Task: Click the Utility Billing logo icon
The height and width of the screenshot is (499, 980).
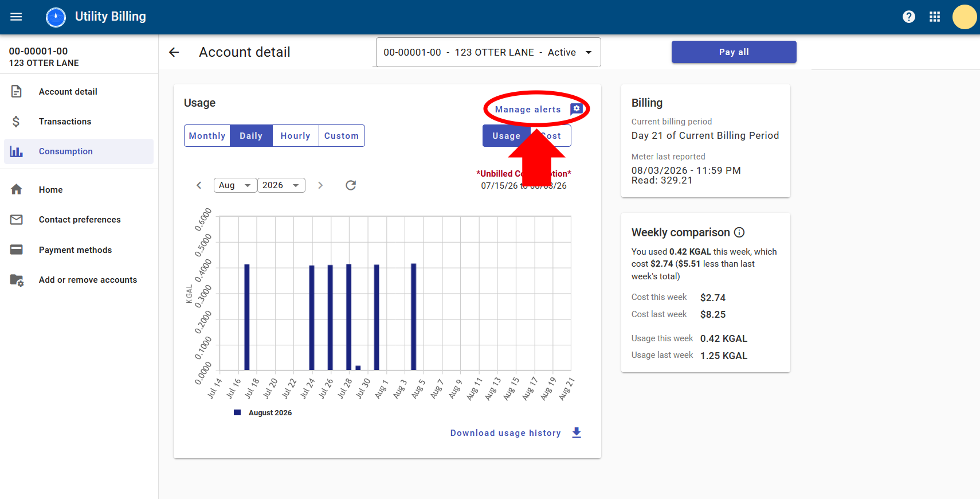Action: pos(56,17)
